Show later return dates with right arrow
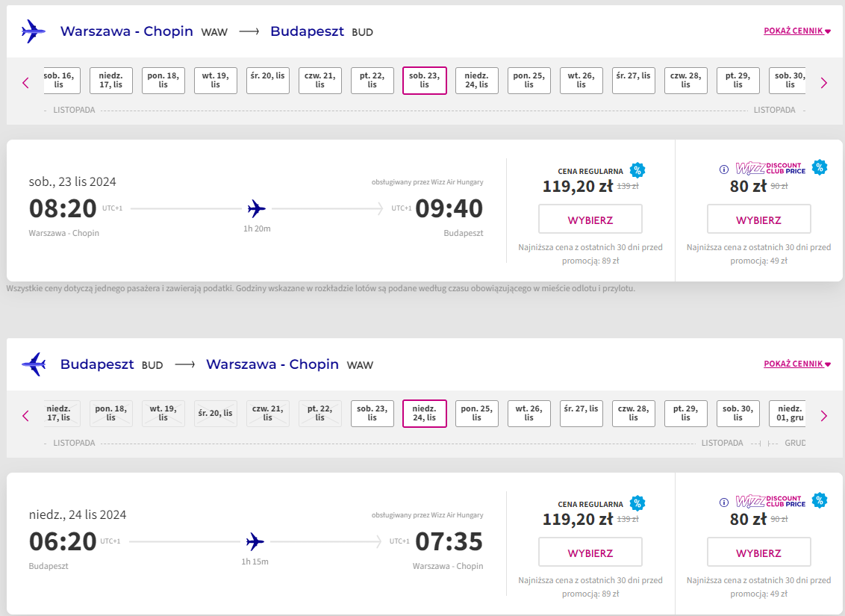Screen dimensions: 845x616 click(823, 416)
